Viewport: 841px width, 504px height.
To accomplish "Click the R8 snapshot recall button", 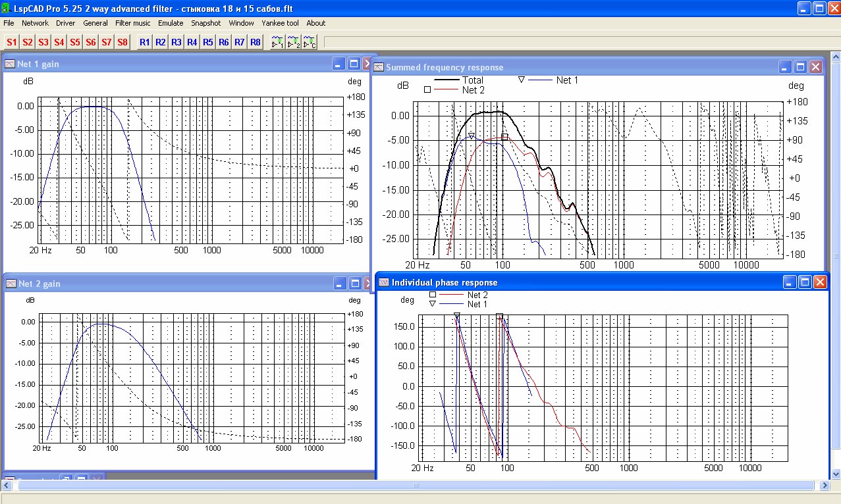I will (256, 42).
